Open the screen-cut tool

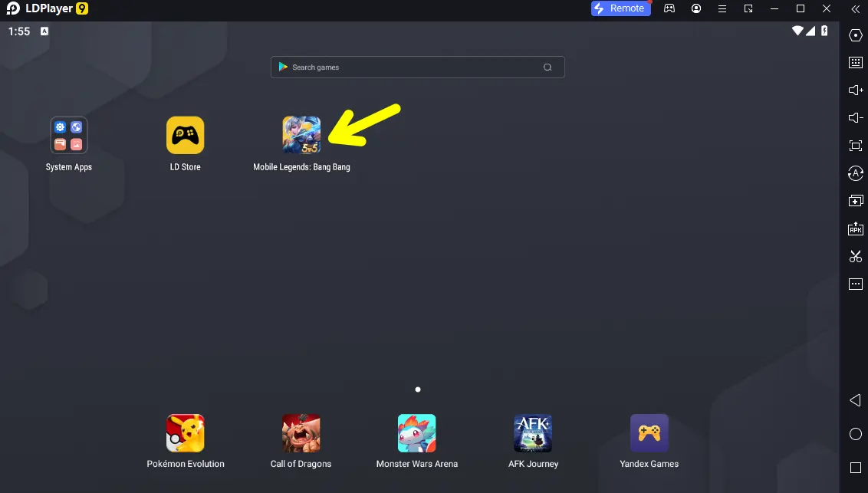pyautogui.click(x=855, y=256)
